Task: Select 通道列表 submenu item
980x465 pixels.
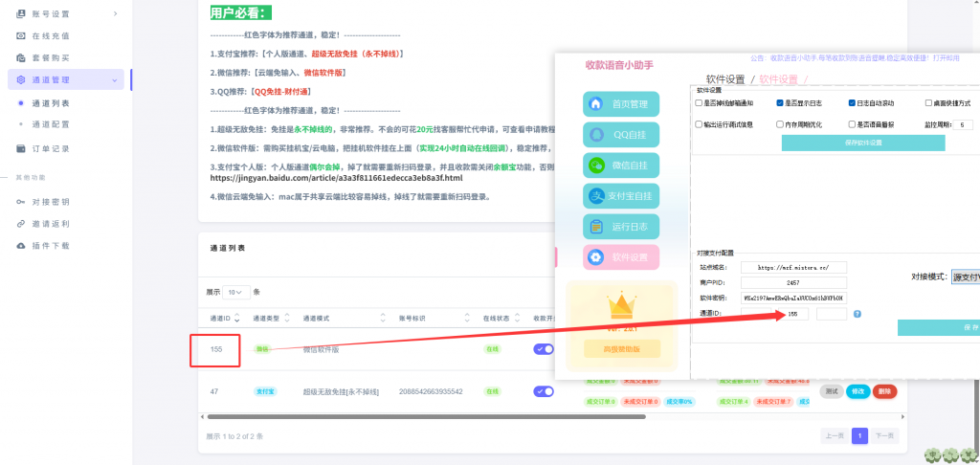Action: click(x=51, y=103)
